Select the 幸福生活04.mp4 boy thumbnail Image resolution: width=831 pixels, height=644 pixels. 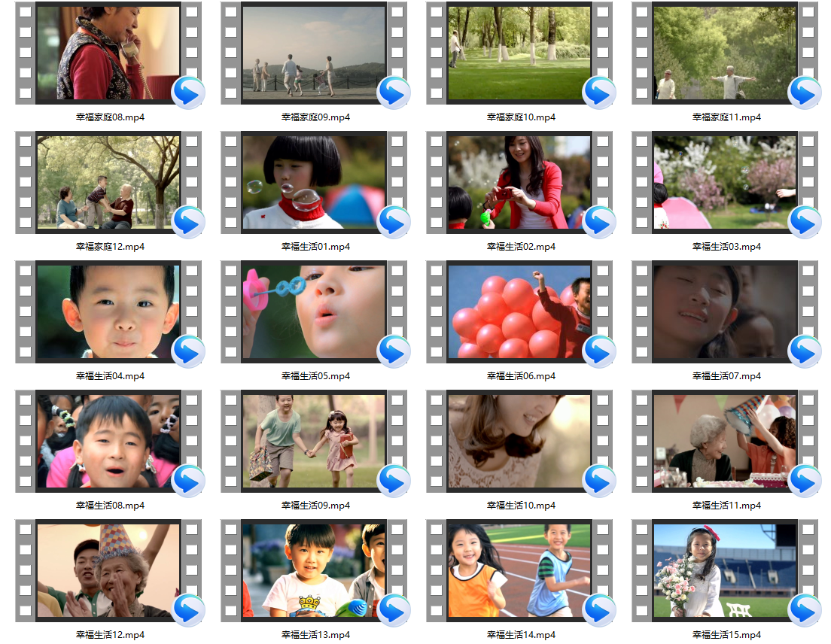click(x=108, y=311)
